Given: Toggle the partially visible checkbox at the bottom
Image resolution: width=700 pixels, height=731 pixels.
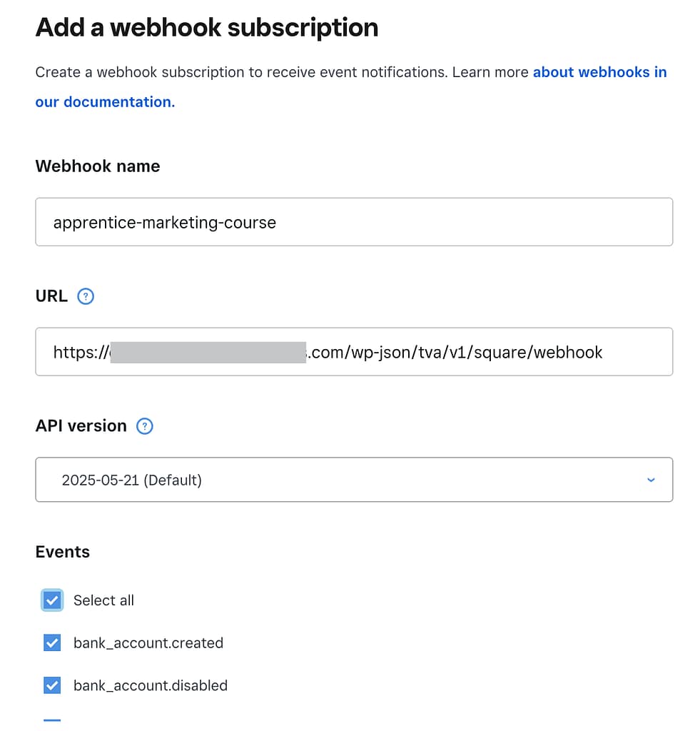Looking at the screenshot, I should point(52,722).
